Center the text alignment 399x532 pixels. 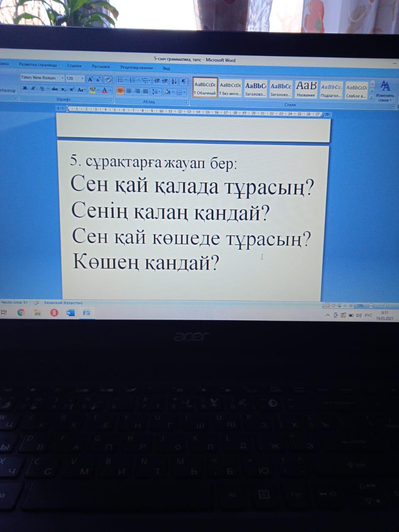tap(129, 91)
